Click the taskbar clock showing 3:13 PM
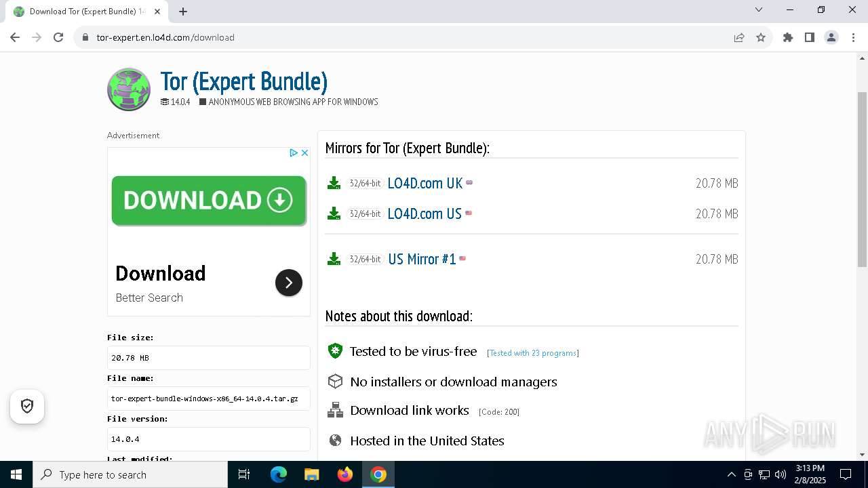Image resolution: width=868 pixels, height=488 pixels. (810, 474)
